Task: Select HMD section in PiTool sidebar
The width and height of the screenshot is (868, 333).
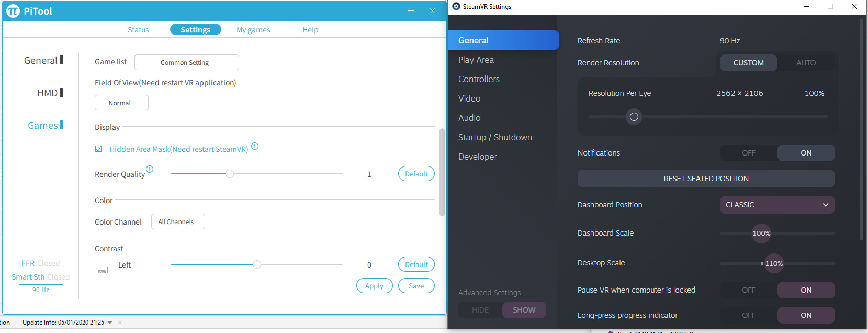Action: (50, 93)
